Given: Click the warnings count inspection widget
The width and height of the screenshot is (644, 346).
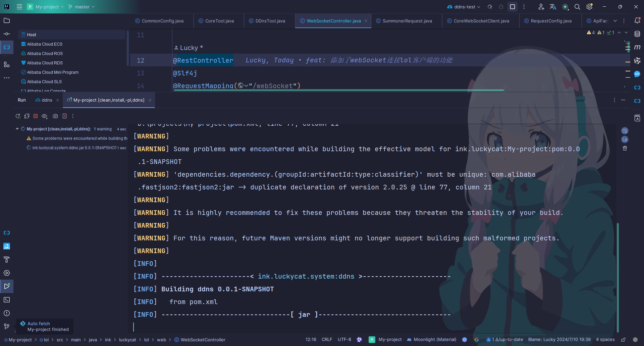Looking at the screenshot, I should coord(601,33).
